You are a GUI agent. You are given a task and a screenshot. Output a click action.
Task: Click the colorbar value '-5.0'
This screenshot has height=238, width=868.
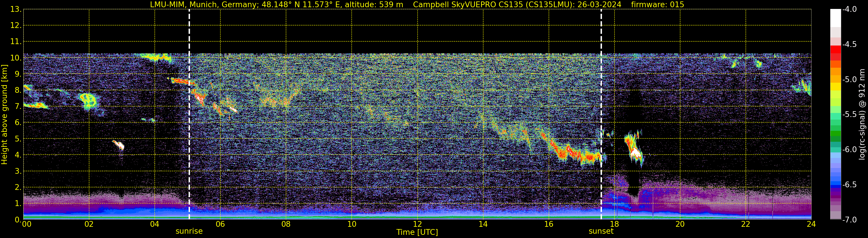coord(850,80)
